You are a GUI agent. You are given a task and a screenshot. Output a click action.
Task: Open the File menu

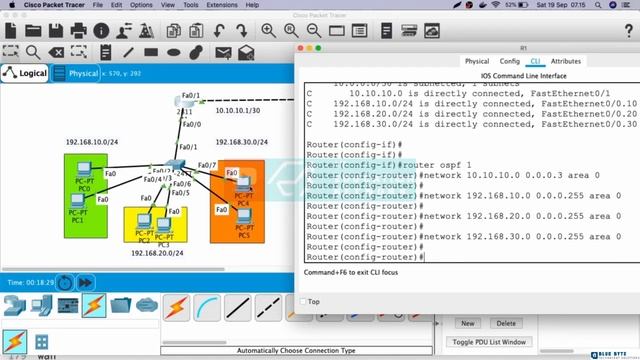pyautogui.click(x=98, y=5)
